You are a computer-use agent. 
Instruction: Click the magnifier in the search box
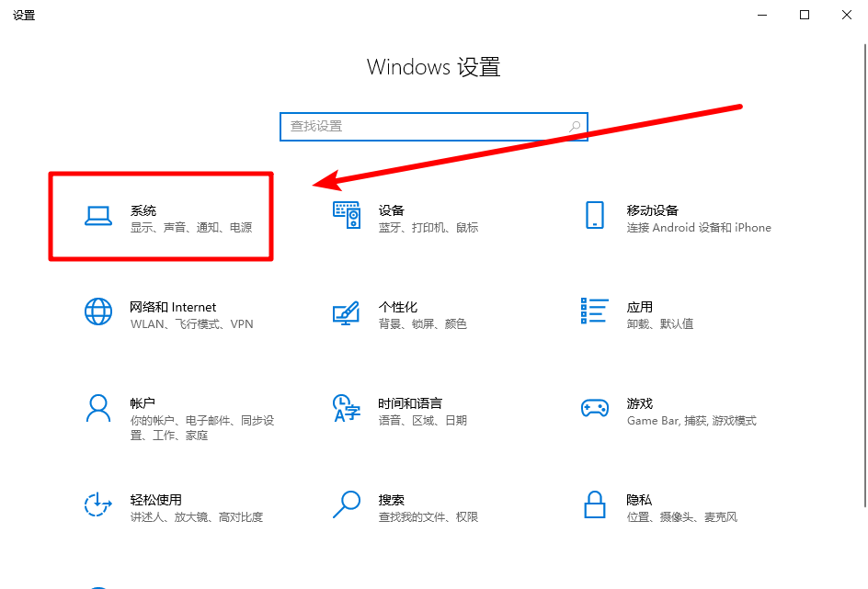576,127
